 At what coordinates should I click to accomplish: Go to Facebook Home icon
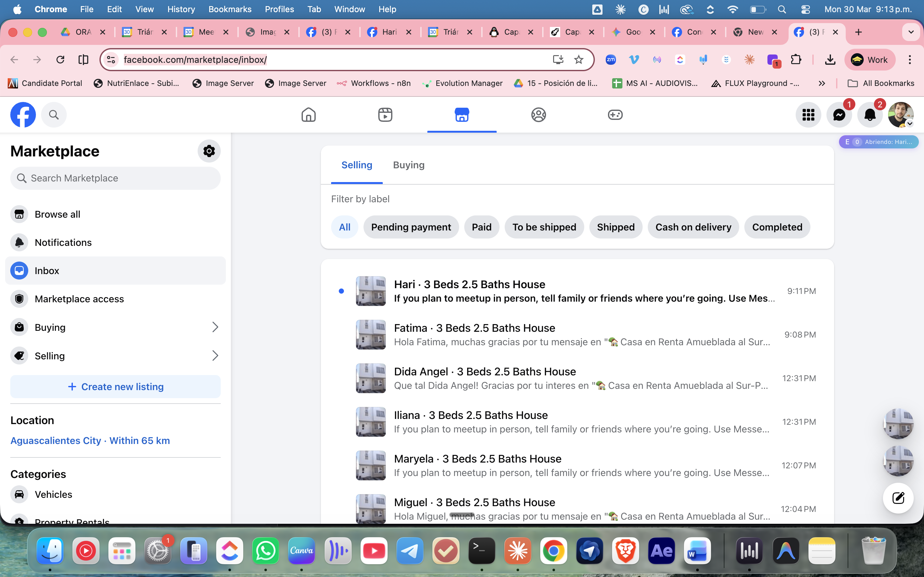pyautogui.click(x=308, y=115)
